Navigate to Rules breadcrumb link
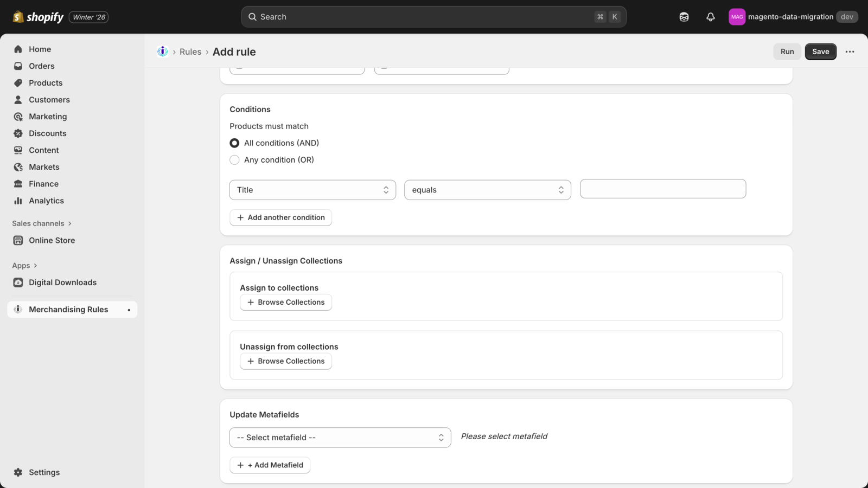This screenshot has width=868, height=488. pyautogui.click(x=190, y=52)
